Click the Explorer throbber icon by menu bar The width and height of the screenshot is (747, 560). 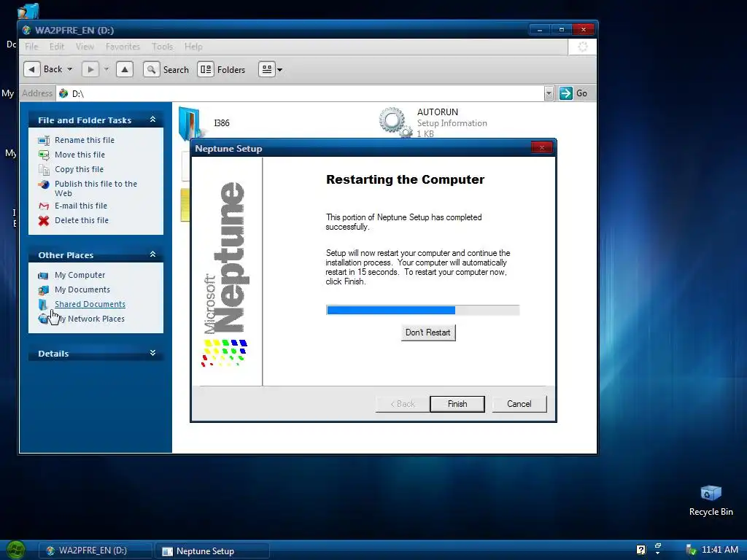[582, 47]
